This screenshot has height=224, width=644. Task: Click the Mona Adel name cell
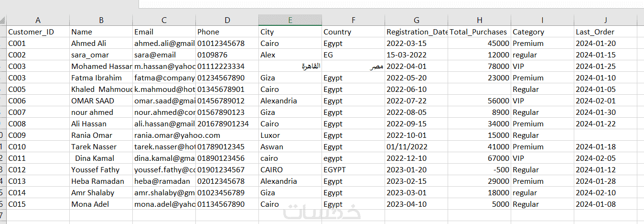coord(101,204)
